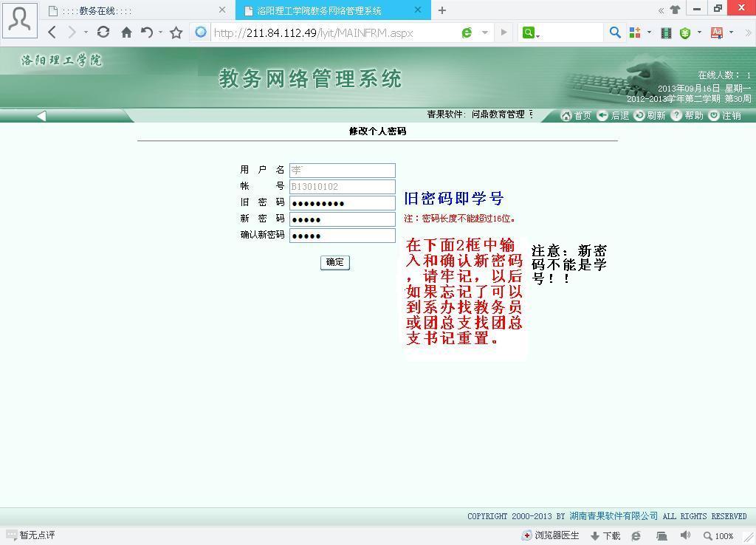This screenshot has width=756, height=545.
Task: Switch to the 教务在线 tab
Action: tap(136, 10)
